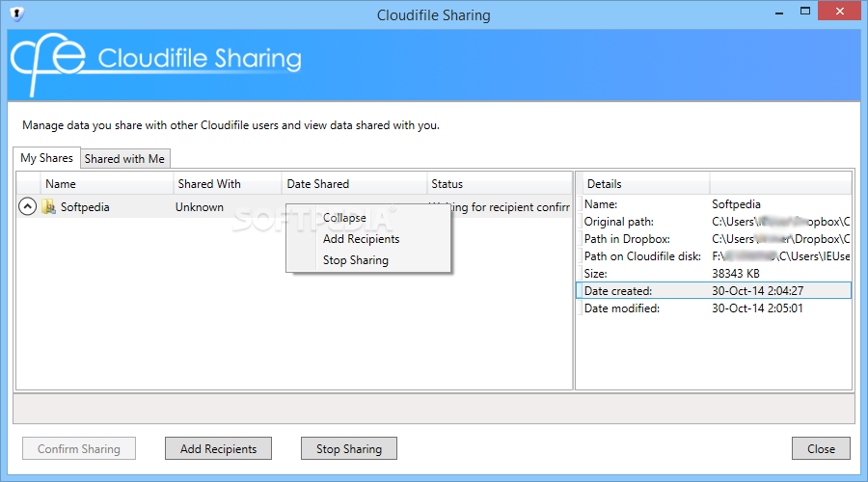Screen dimensions: 868x482
Task: Select the Date modified label
Action: click(x=622, y=308)
